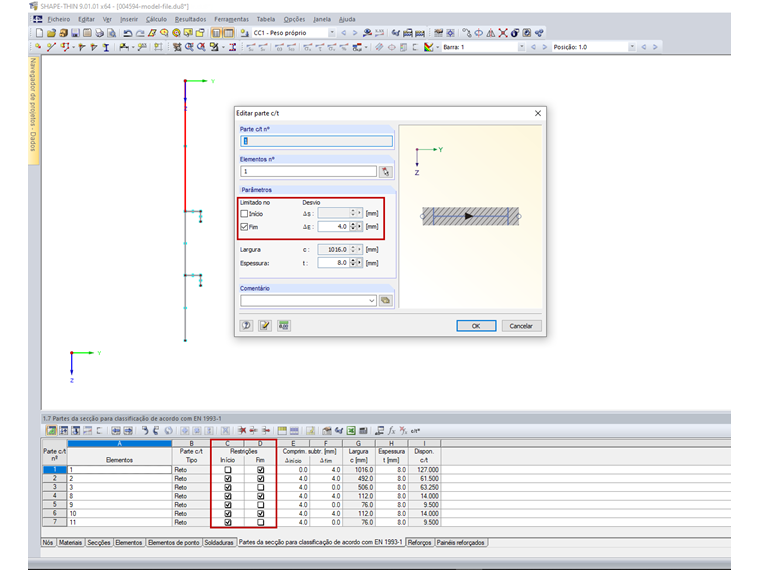760x570 pixels.
Task: Enable the Início checkbox in the dialog
Action: click(244, 214)
